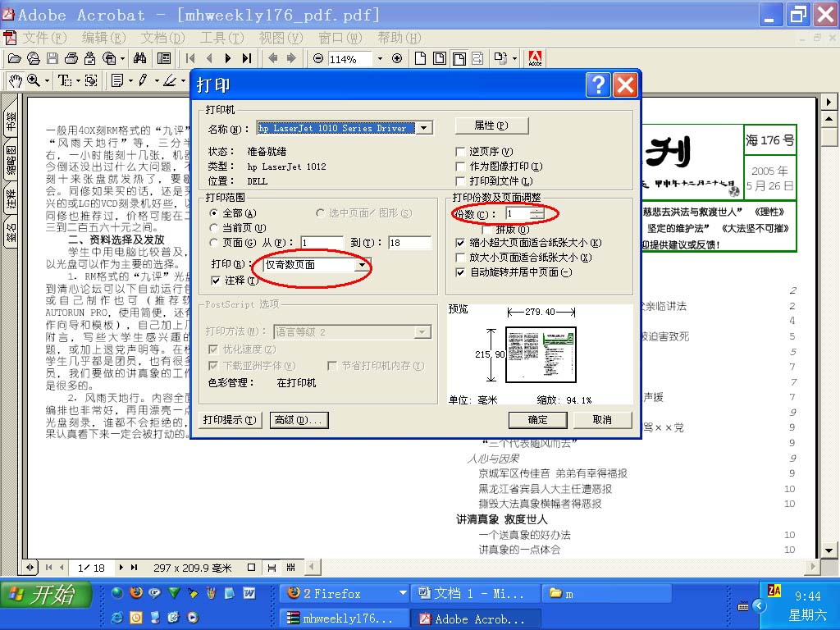The width and height of the screenshot is (840, 630).
Task: Go to last page using toolbar arrow
Action: pos(246,58)
